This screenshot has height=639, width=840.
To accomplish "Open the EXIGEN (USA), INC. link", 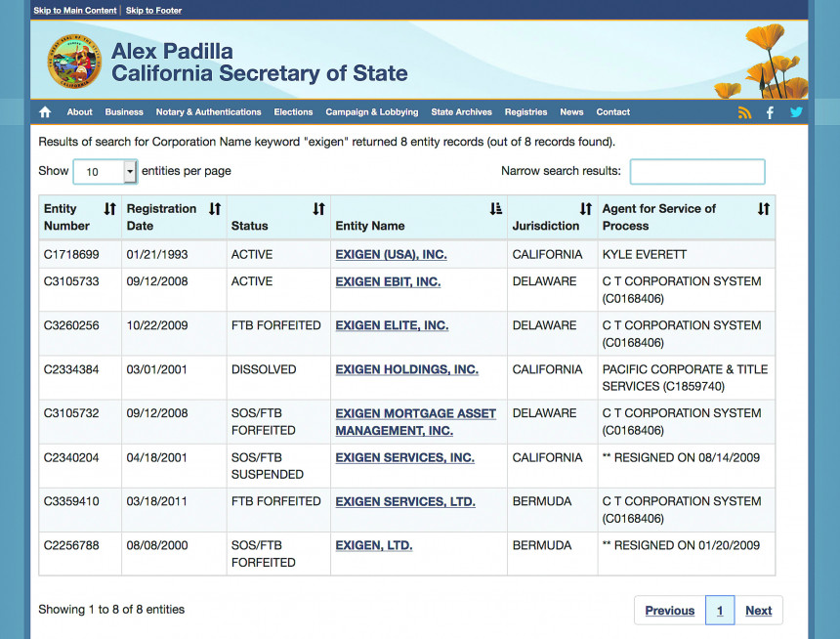I will coord(391,254).
